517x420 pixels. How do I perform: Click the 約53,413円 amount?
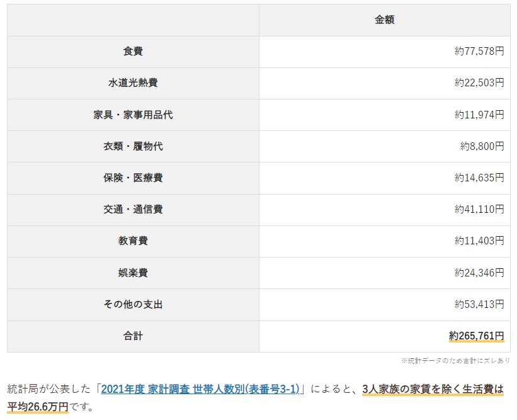(479, 304)
